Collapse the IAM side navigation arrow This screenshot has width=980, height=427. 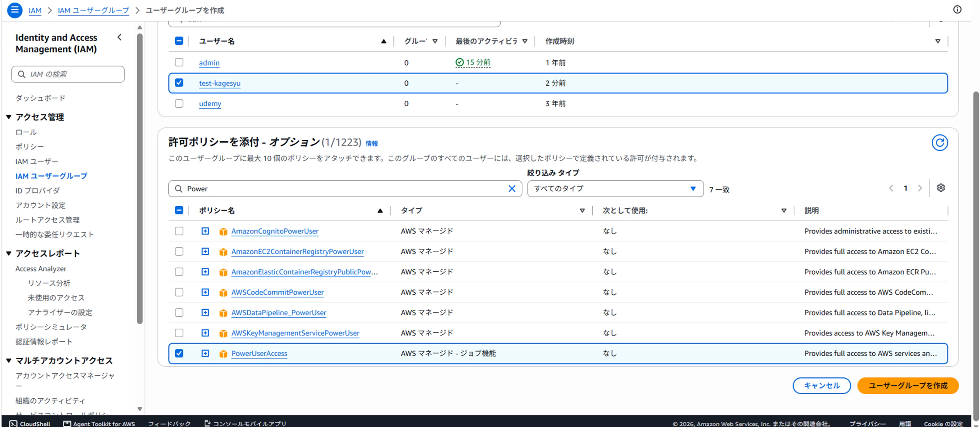(x=120, y=37)
